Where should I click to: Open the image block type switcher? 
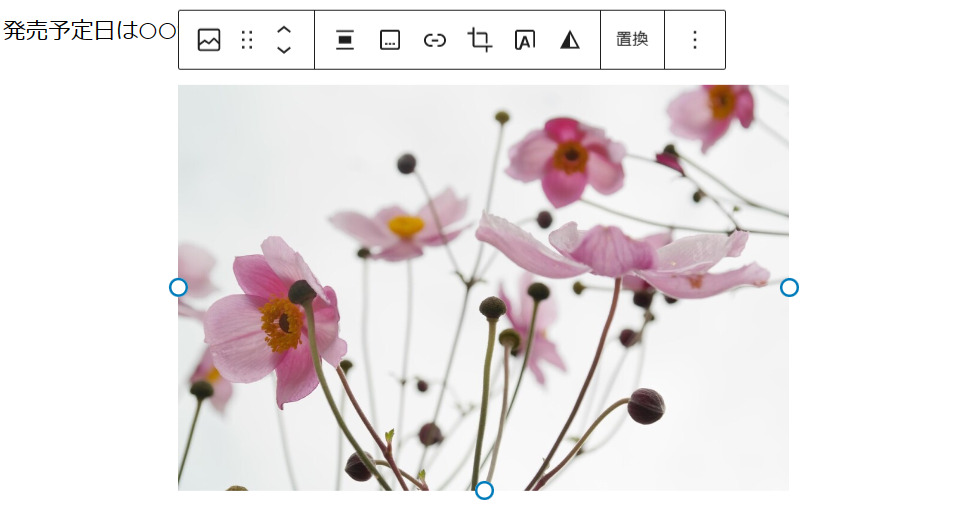click(x=209, y=40)
